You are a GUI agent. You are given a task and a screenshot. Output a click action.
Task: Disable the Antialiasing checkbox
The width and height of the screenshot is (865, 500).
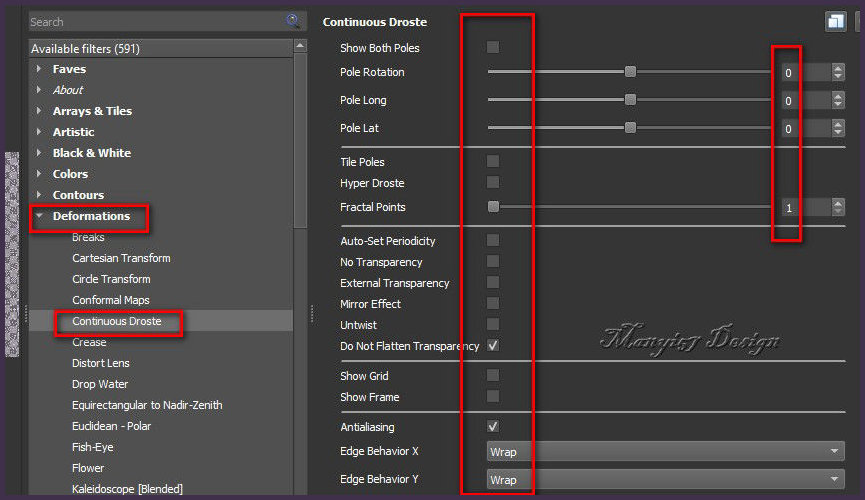493,426
